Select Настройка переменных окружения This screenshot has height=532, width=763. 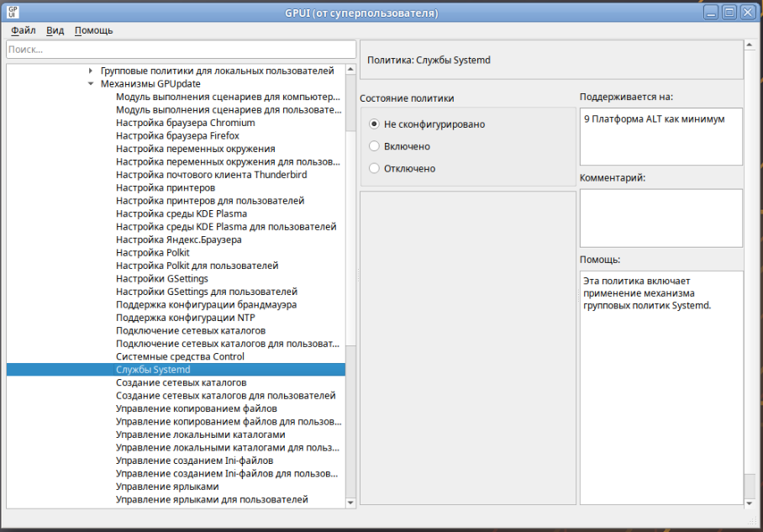coord(196,149)
